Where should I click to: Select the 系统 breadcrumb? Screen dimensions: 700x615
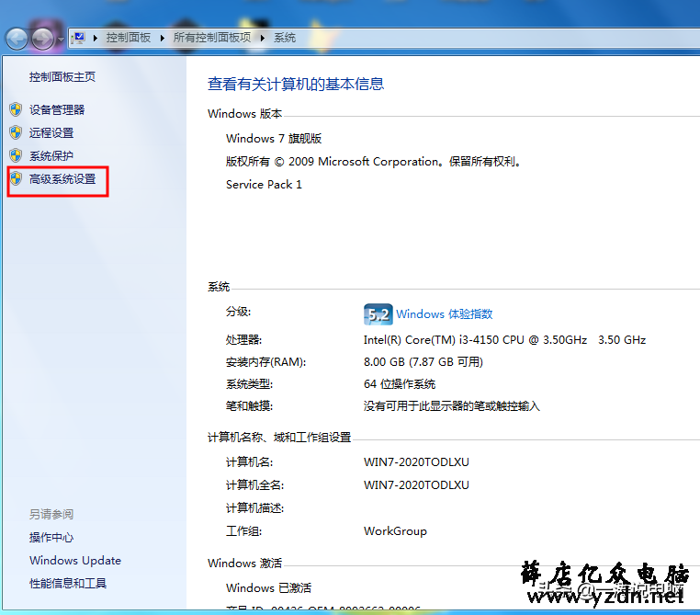pyautogui.click(x=285, y=38)
